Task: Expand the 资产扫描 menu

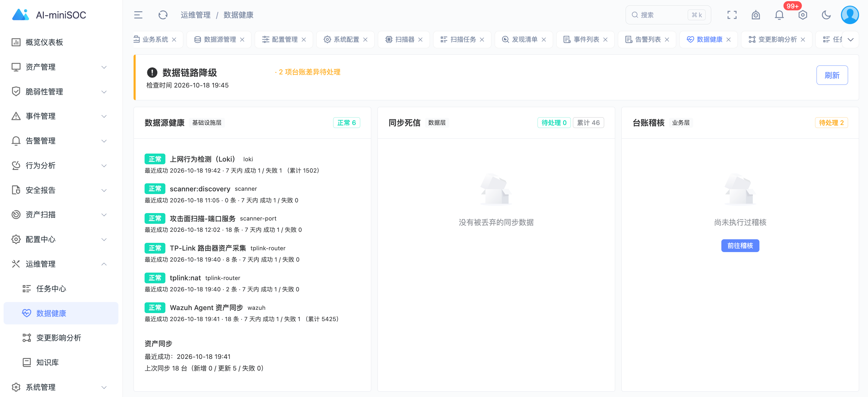Action: pos(61,215)
